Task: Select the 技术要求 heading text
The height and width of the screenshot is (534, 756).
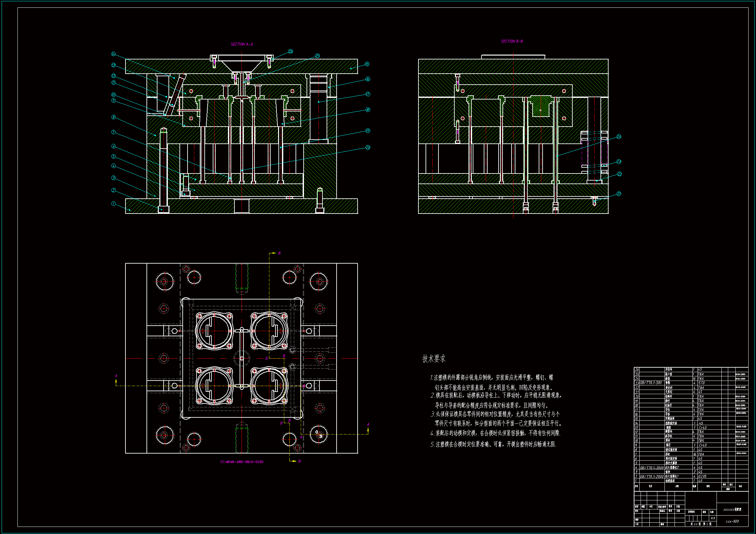Action: click(434, 359)
